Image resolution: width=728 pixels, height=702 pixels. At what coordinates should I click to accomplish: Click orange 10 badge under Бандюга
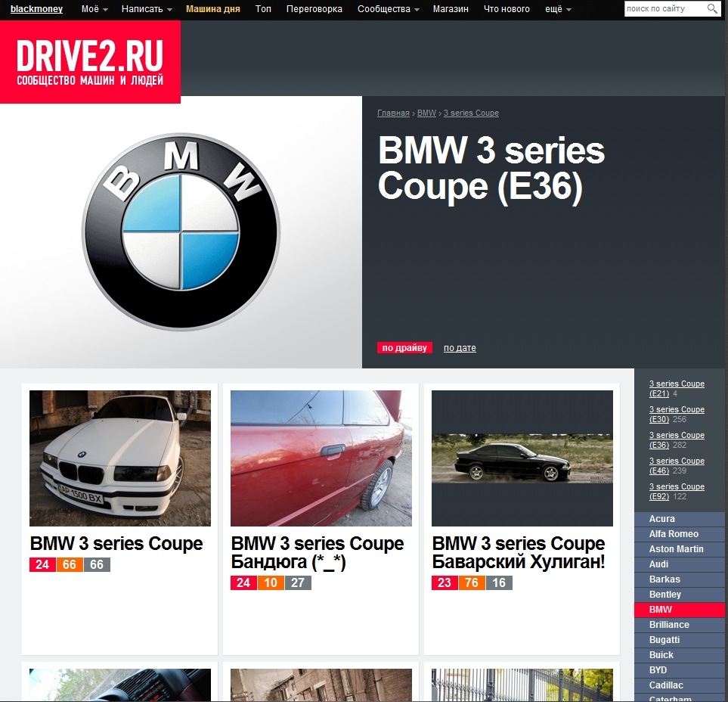tap(271, 582)
